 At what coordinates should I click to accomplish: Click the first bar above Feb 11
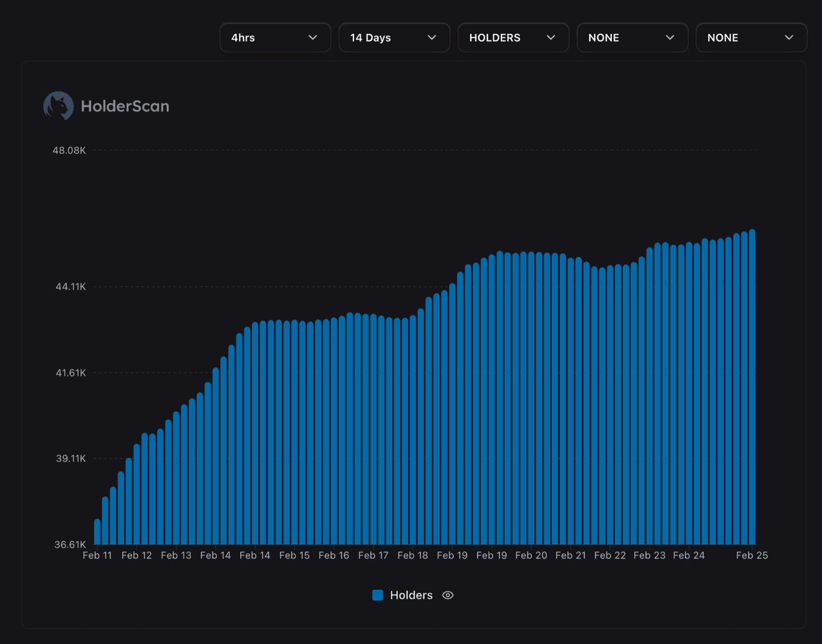point(97,531)
